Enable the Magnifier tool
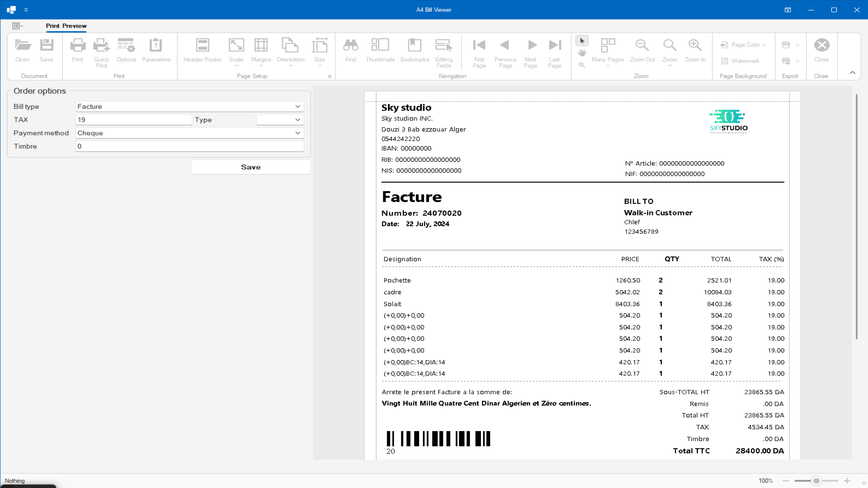Viewport: 868px width, 488px height. click(582, 65)
